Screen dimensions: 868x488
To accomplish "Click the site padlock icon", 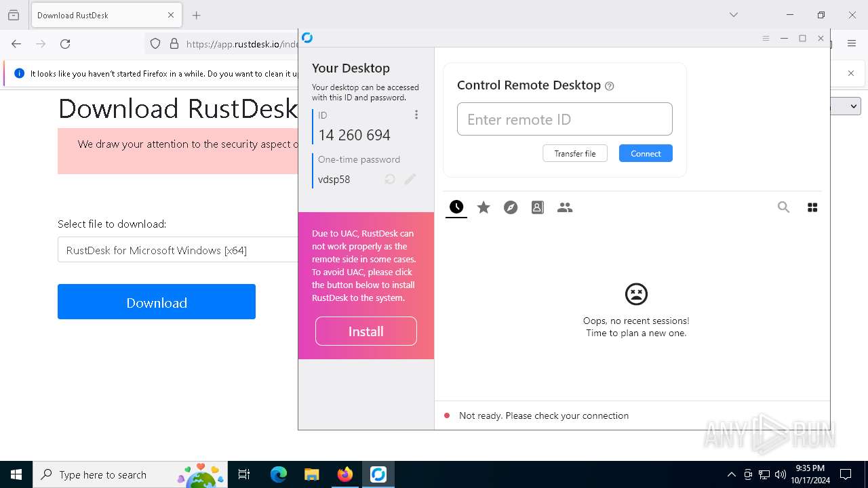I will tap(174, 43).
